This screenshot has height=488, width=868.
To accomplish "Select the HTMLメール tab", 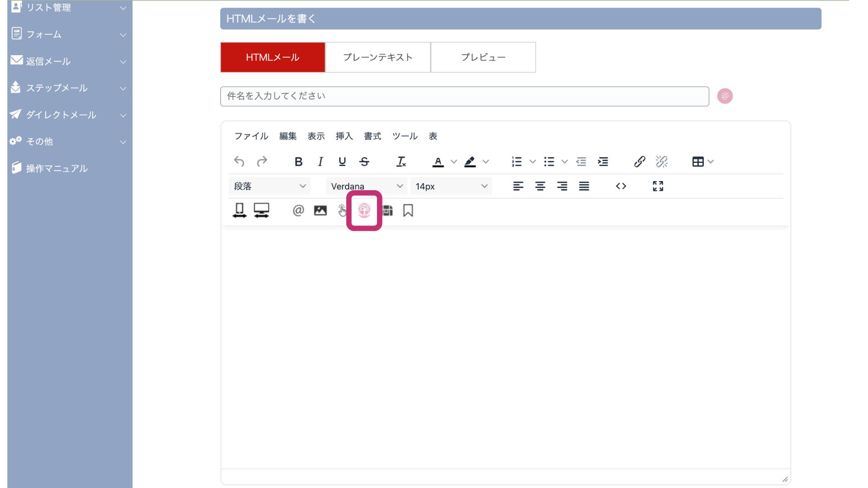I will coord(273,57).
